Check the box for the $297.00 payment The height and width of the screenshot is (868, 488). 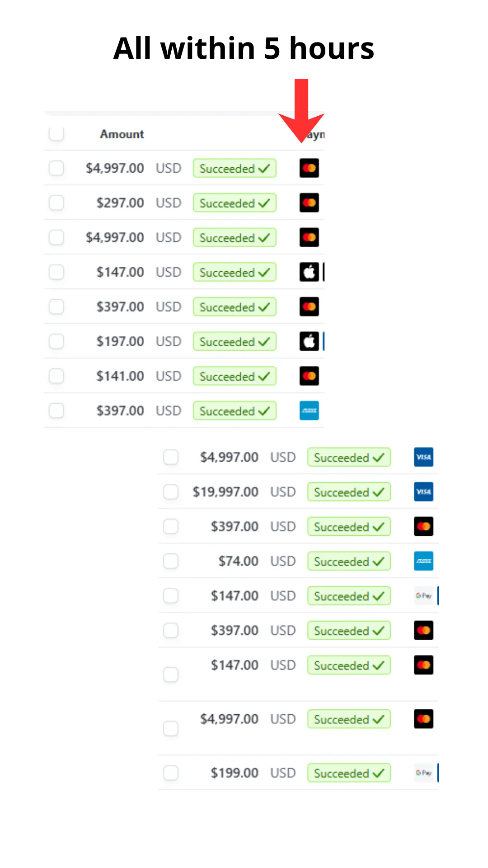pos(56,203)
